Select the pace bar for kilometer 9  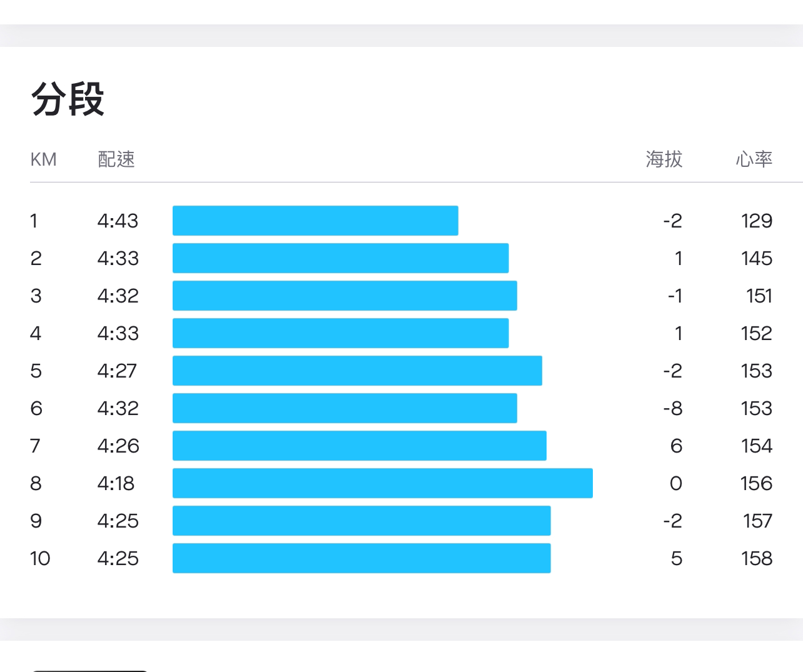coord(361,521)
